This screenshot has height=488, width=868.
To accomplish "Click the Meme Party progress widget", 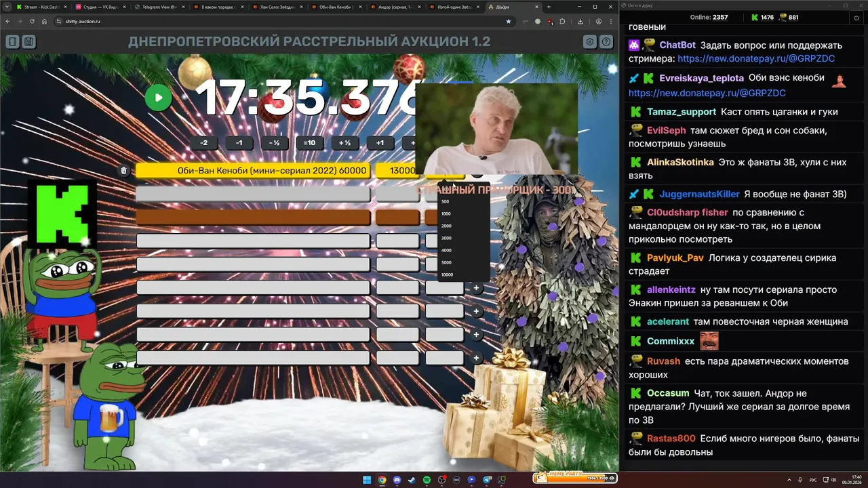I will (x=574, y=478).
